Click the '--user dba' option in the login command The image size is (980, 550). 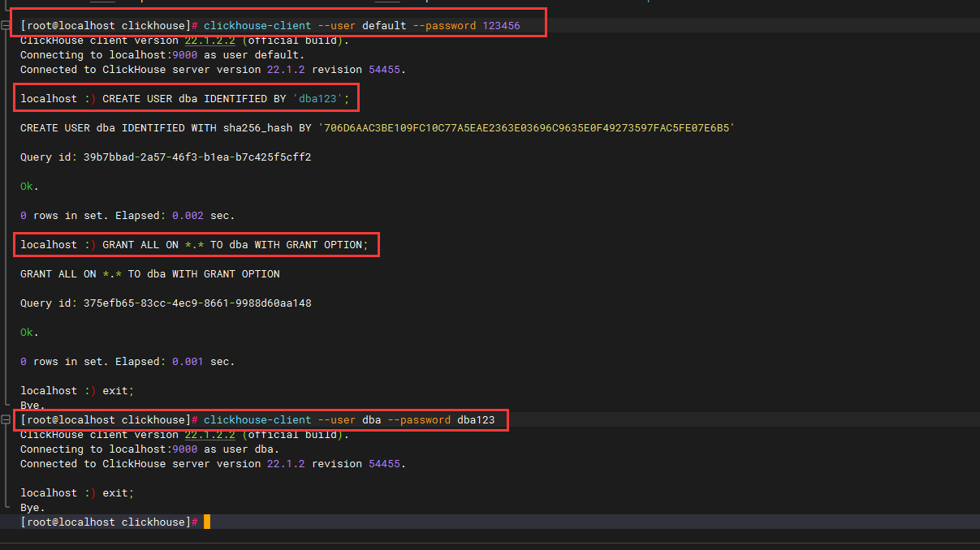(x=349, y=420)
